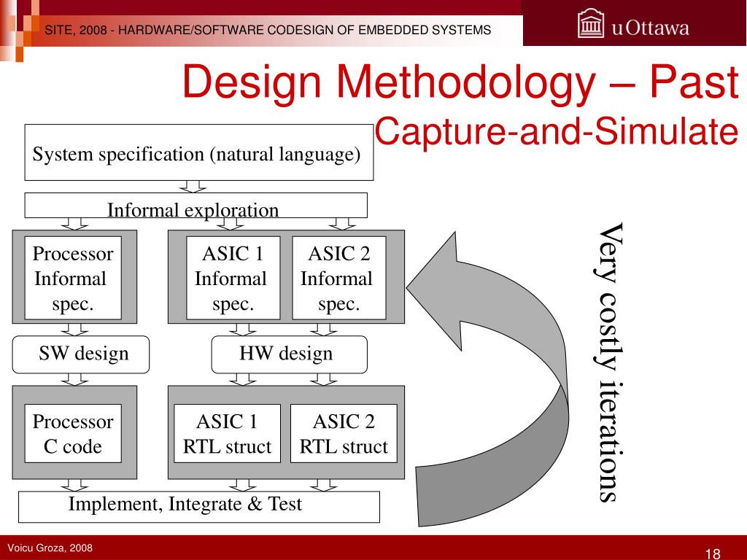Click the down arrow from HW design to ASIC 2 RTL struct

pyautogui.click(x=323, y=379)
